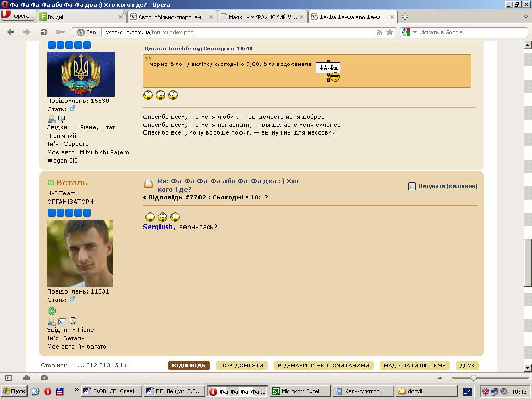This screenshot has width=532, height=399.
Task: Click the ВІДПОВІДЬ reply button
Action: point(189,365)
